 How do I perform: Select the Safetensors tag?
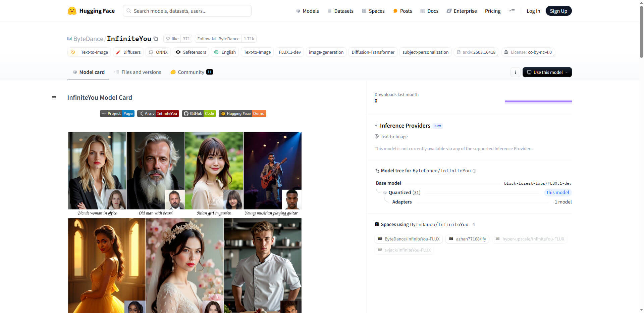pos(191,52)
